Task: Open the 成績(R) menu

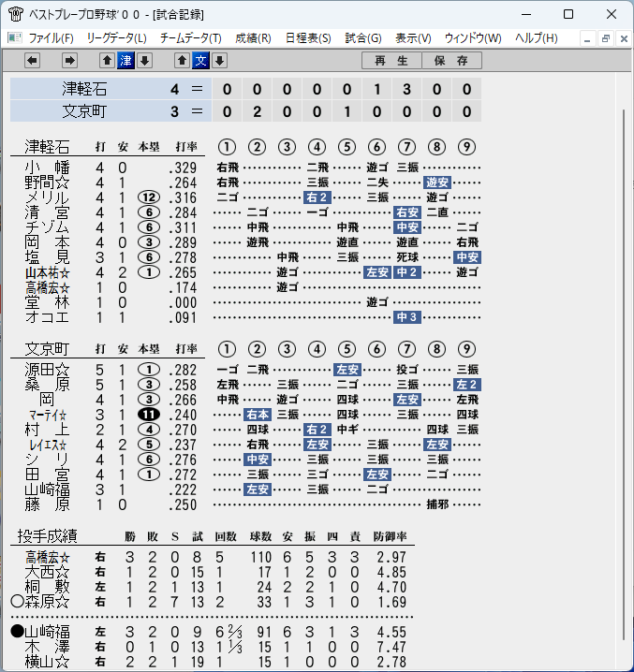Action: (253, 38)
